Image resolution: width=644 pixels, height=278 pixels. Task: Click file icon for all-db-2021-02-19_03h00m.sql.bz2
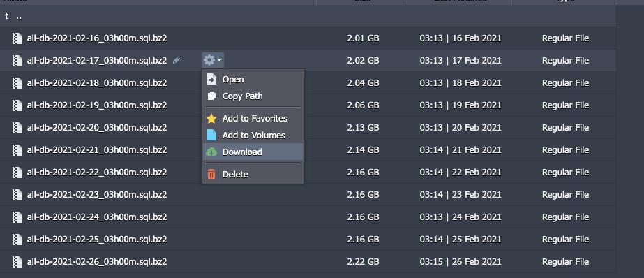click(17, 105)
